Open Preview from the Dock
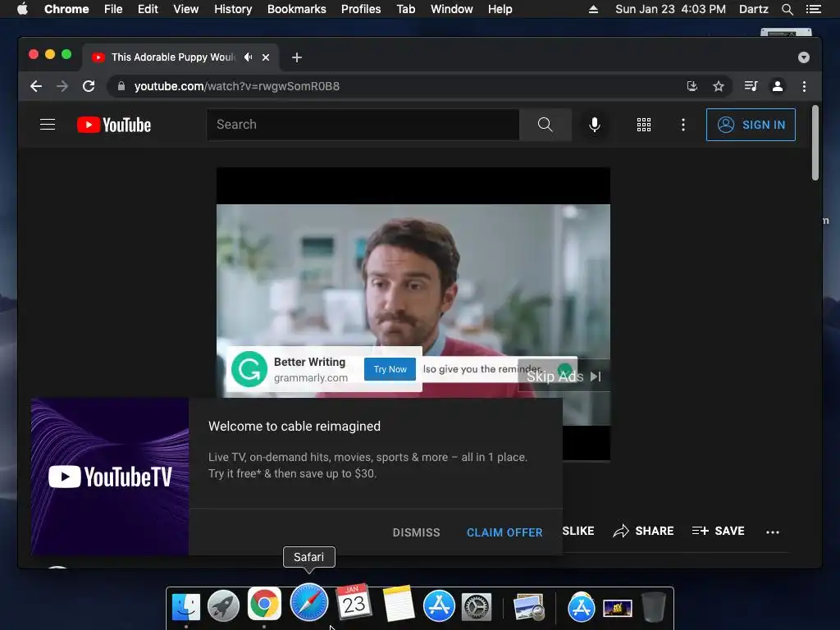 (x=528, y=607)
